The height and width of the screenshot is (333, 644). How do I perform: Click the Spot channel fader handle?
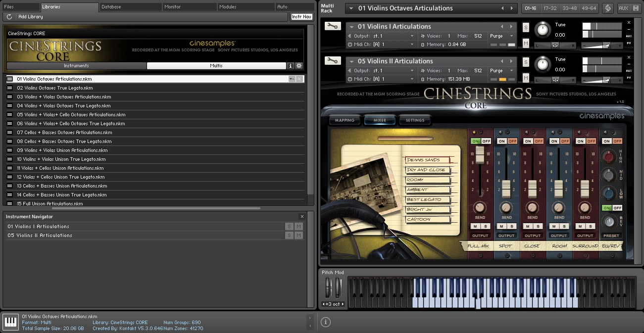(506, 189)
